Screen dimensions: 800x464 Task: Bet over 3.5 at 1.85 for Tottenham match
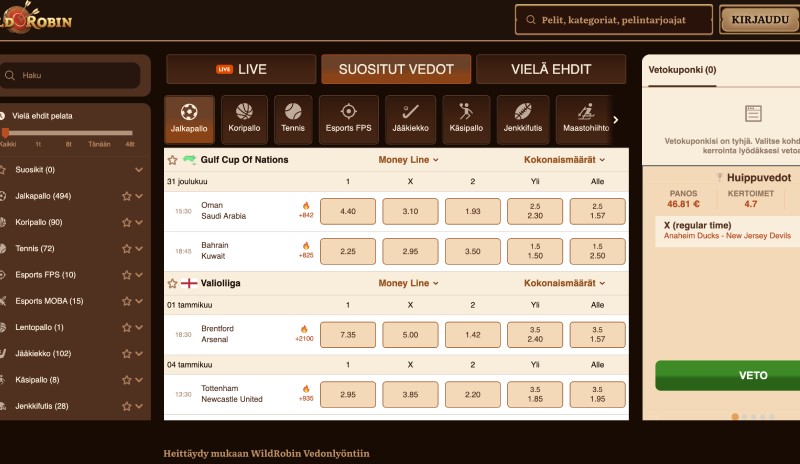[535, 395]
